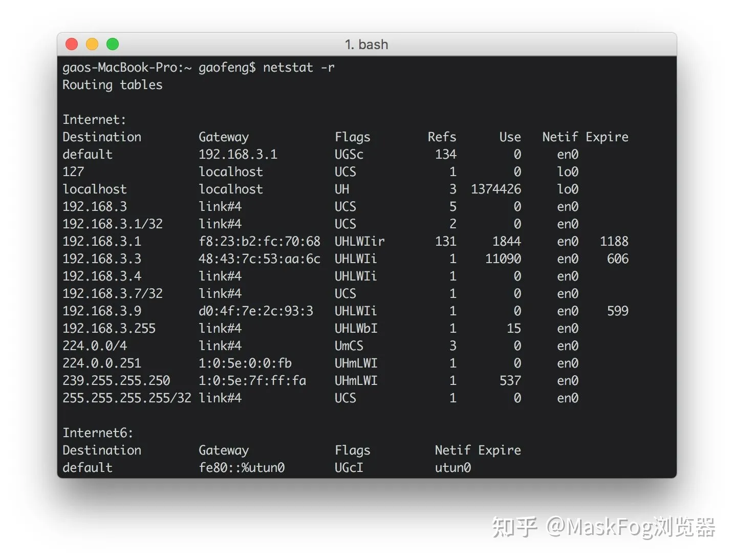Select destination 239.255.255.250
The height and width of the screenshot is (560, 734).
pyautogui.click(x=116, y=381)
